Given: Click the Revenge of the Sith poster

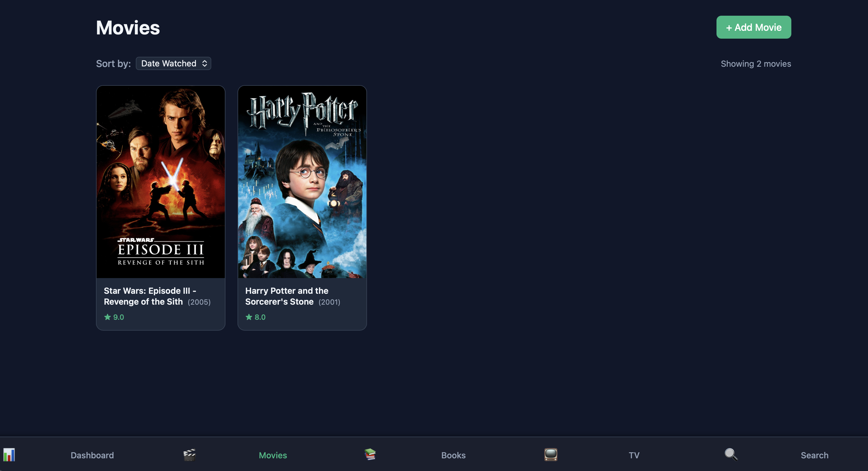Looking at the screenshot, I should [161, 182].
